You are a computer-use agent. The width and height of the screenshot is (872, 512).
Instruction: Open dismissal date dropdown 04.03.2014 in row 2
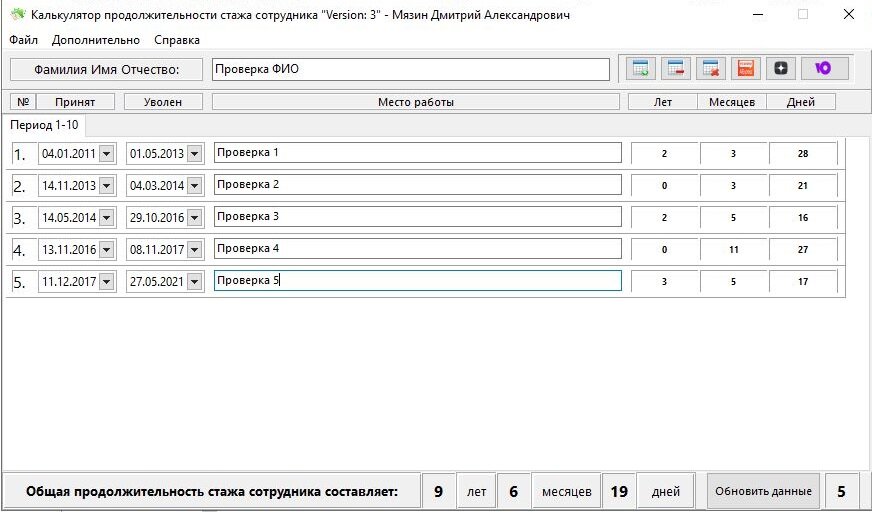click(x=194, y=186)
